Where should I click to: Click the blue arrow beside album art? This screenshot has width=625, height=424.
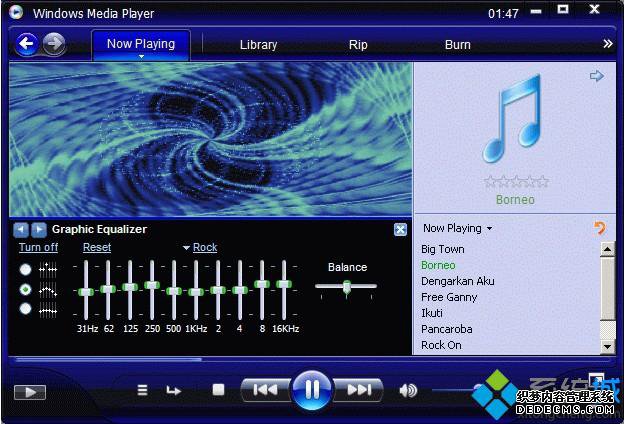click(x=596, y=76)
